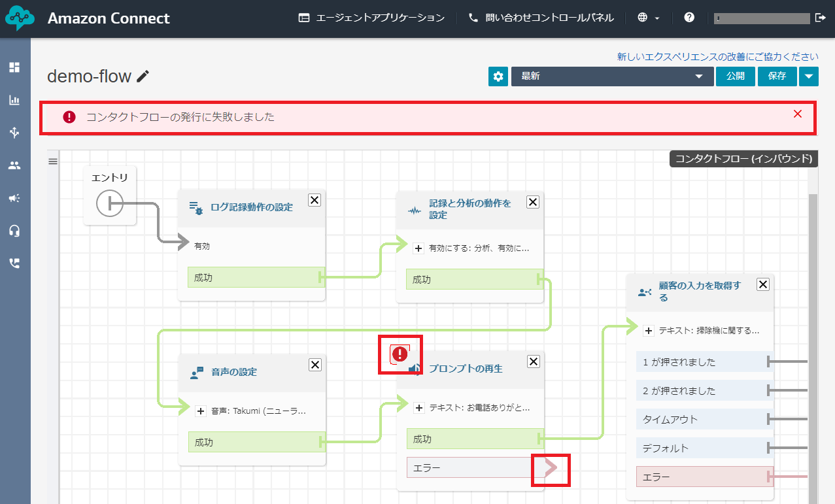Click the コンタクトフロー (インバウンド) type label
This screenshot has height=504, width=835.
pyautogui.click(x=743, y=159)
